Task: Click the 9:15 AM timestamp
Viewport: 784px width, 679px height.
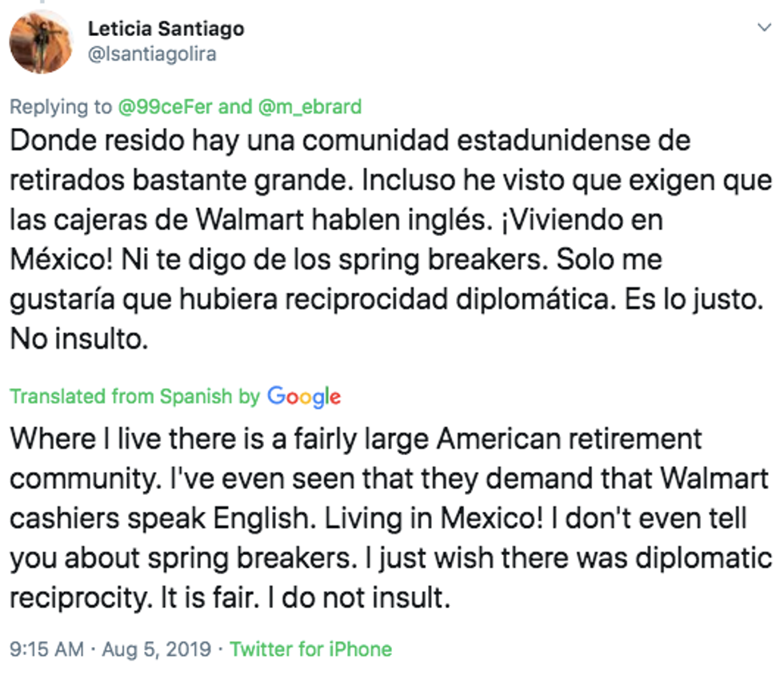Action: coord(46,649)
